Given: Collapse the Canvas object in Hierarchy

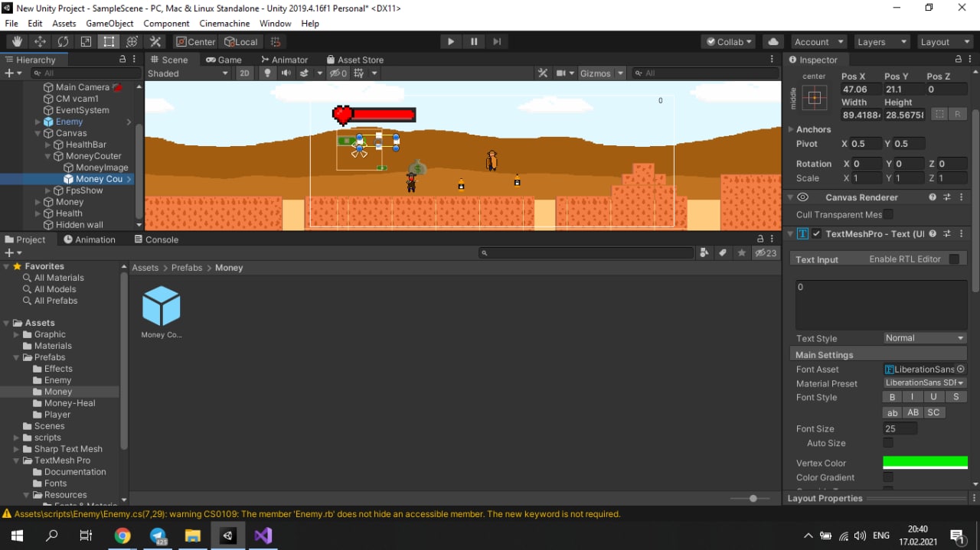Looking at the screenshot, I should point(38,133).
